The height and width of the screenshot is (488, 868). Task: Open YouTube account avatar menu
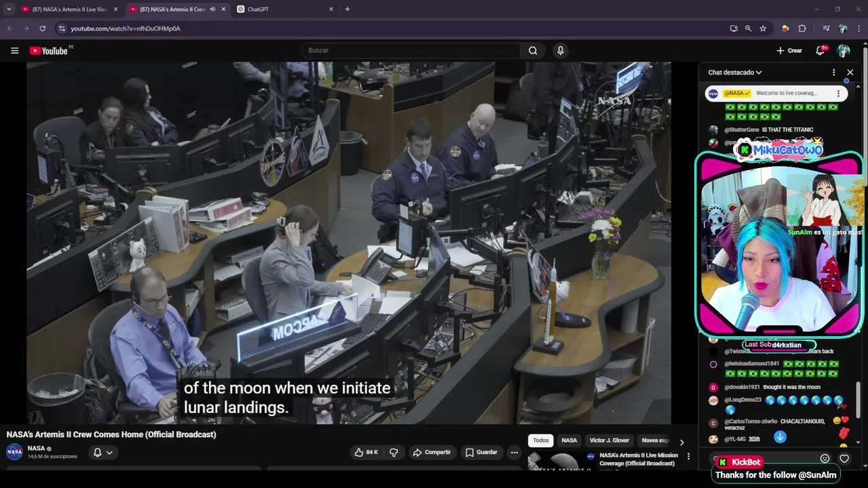(x=844, y=51)
